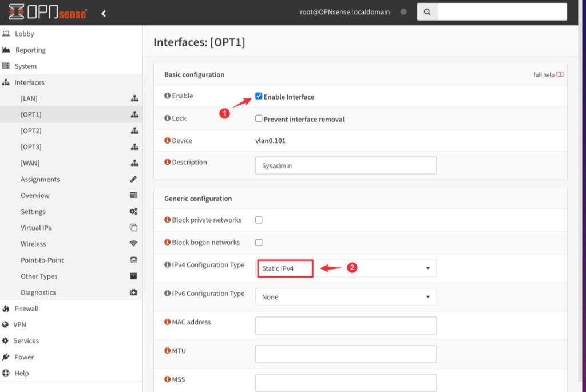Expand the Help menu
586x392 pixels.
21,373
